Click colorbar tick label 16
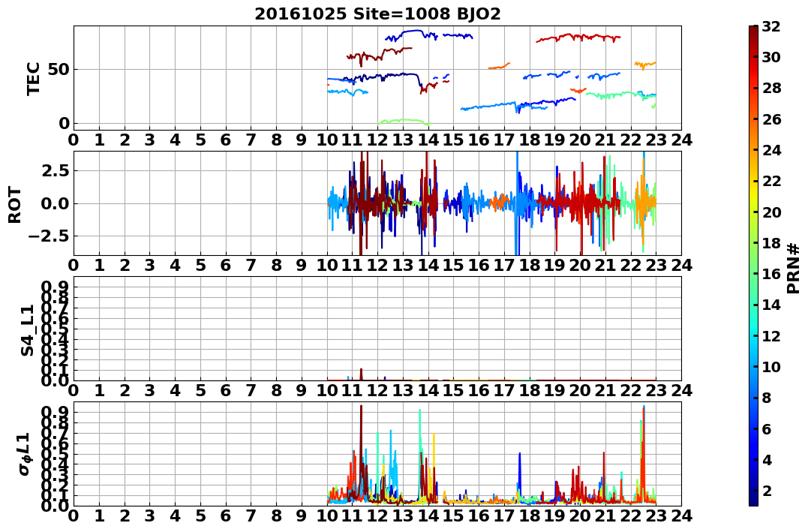Image resolution: width=808 pixels, height=532 pixels. (771, 274)
